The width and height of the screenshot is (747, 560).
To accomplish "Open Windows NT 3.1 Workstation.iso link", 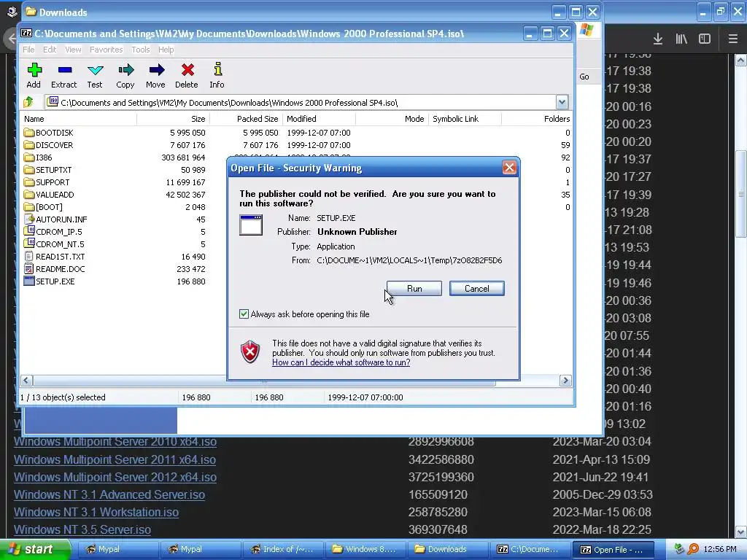I will 96,513.
